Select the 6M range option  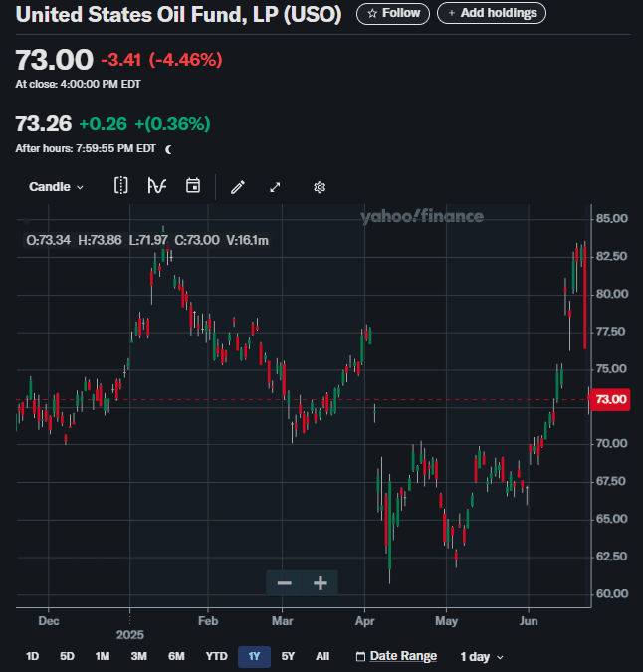(x=176, y=657)
